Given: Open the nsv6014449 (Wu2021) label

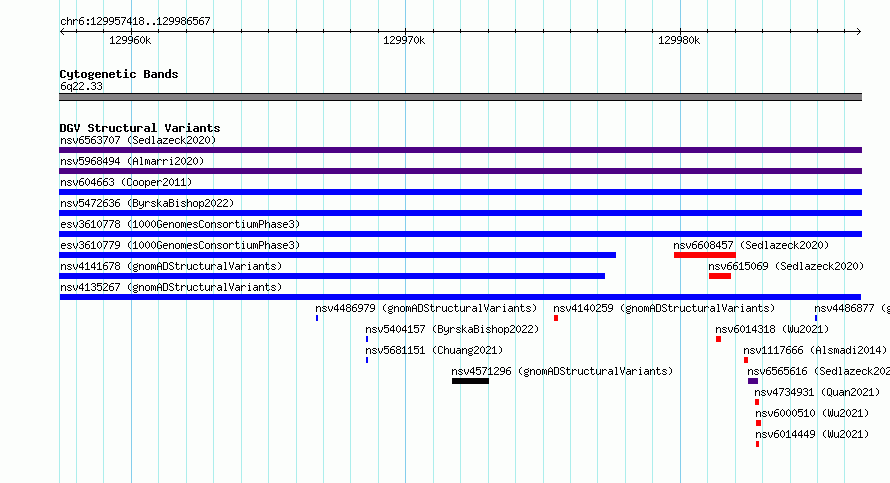Looking at the screenshot, I should [x=812, y=434].
